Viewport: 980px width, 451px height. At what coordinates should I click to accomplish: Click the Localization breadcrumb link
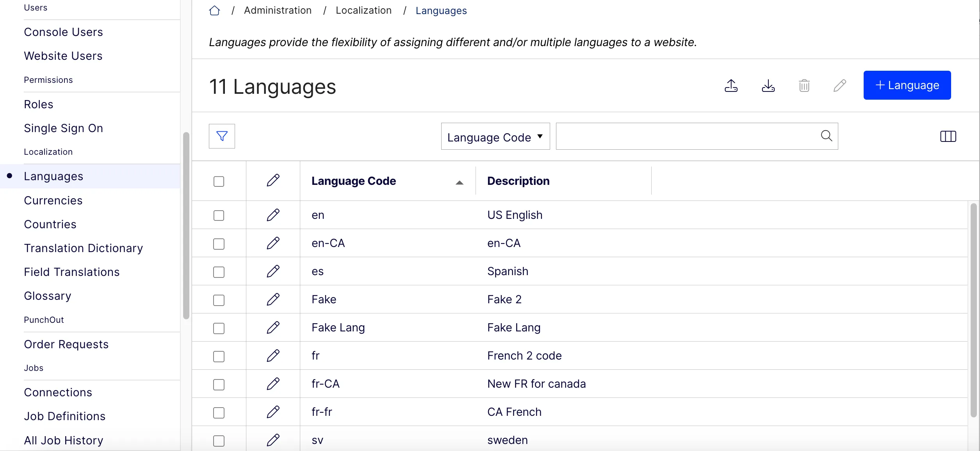363,11
